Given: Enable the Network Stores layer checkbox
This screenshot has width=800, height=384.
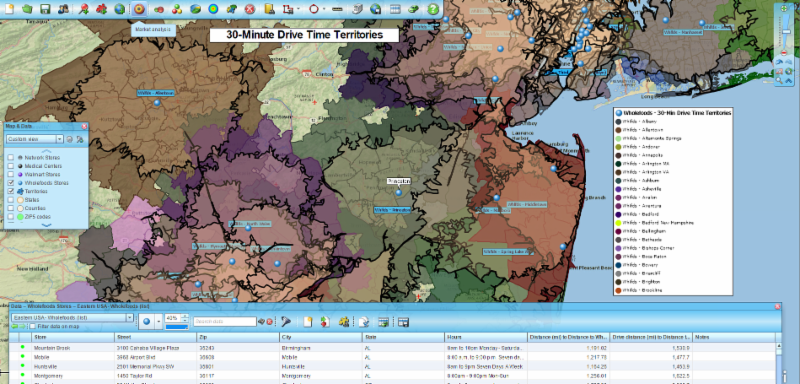Looking at the screenshot, I should pos(11,158).
